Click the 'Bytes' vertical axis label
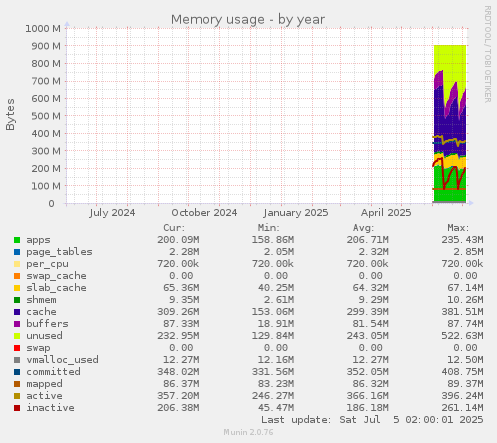The width and height of the screenshot is (497, 443). pos(10,114)
